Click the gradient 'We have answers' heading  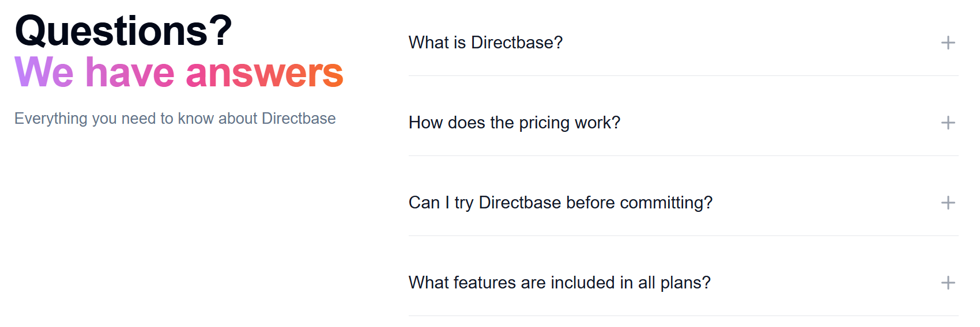179,73
